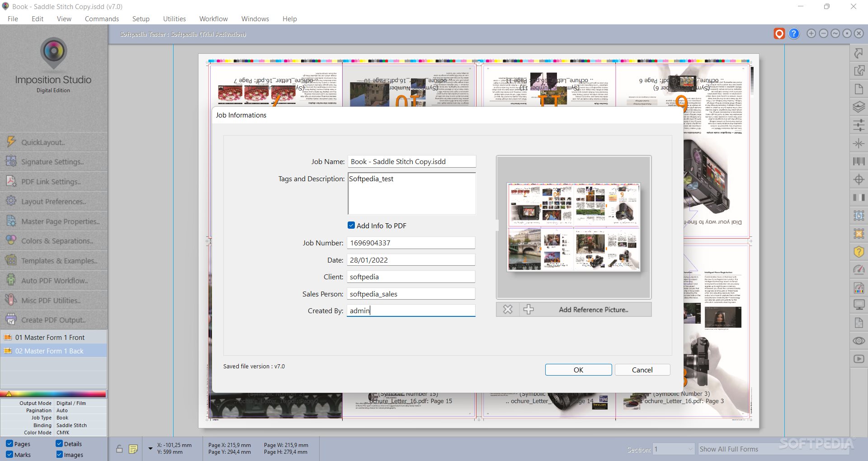Click the tilde circle view icon
868x461 pixels.
click(835, 33)
